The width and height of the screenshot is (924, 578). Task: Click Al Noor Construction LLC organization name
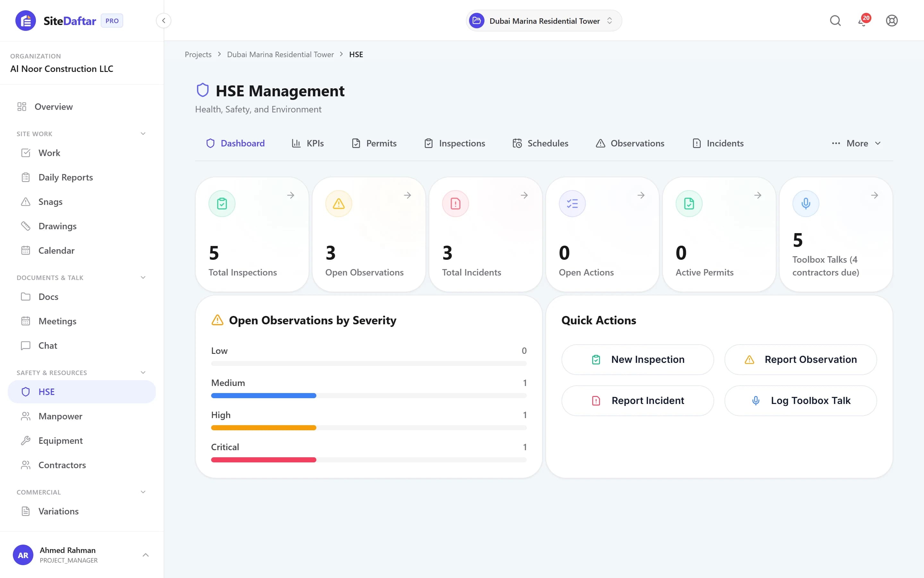point(62,69)
